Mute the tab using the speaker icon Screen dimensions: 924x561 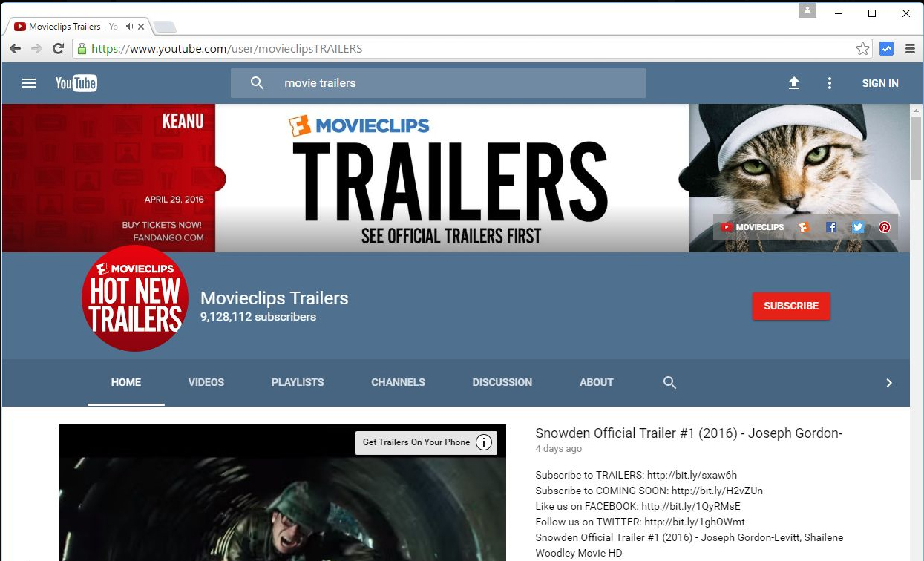129,27
